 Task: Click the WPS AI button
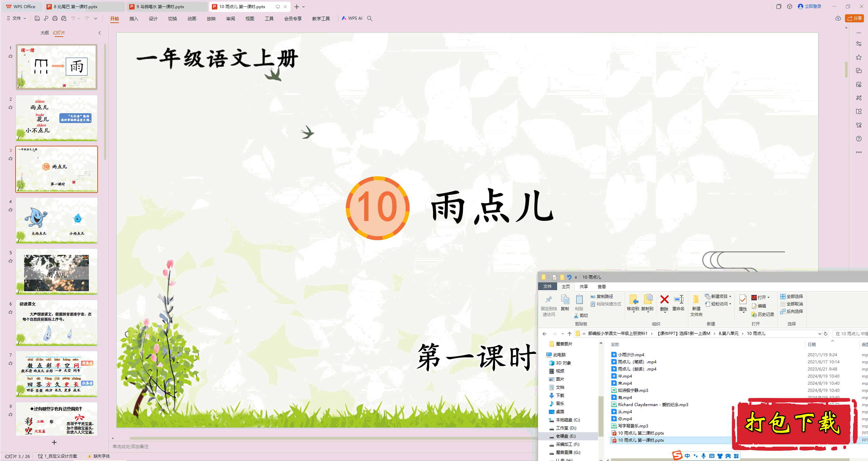[x=352, y=18]
